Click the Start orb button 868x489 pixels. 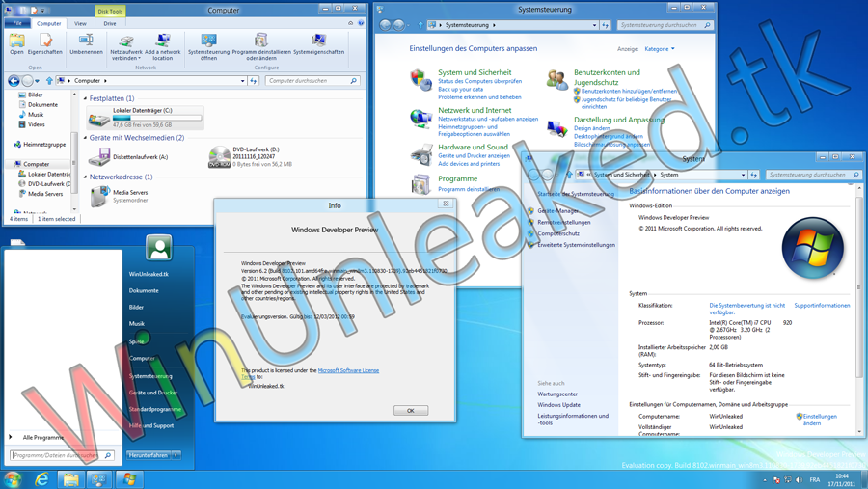coord(13,478)
